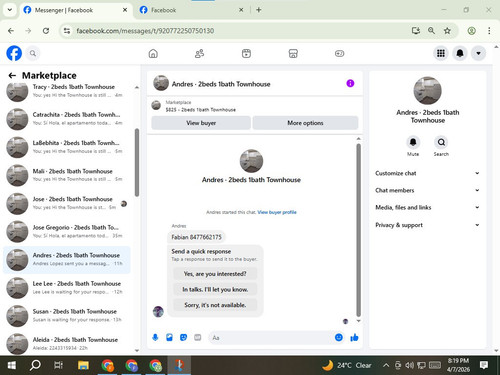Screen dimensions: 500x375
Task: Open the Marketplace storefront icon
Action: tap(293, 53)
